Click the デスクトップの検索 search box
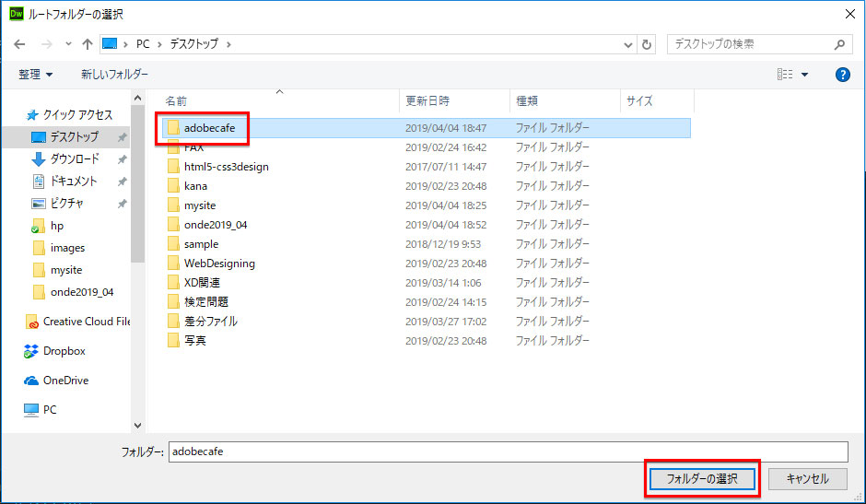The image size is (866, 504). [750, 44]
